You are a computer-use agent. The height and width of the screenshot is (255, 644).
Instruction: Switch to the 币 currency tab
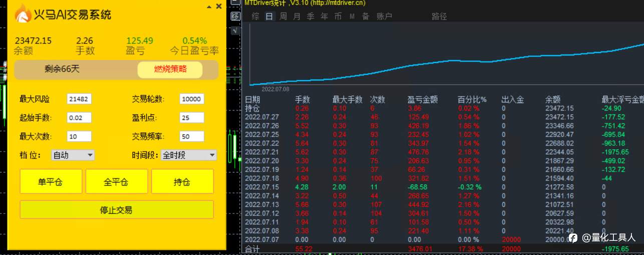338,16
